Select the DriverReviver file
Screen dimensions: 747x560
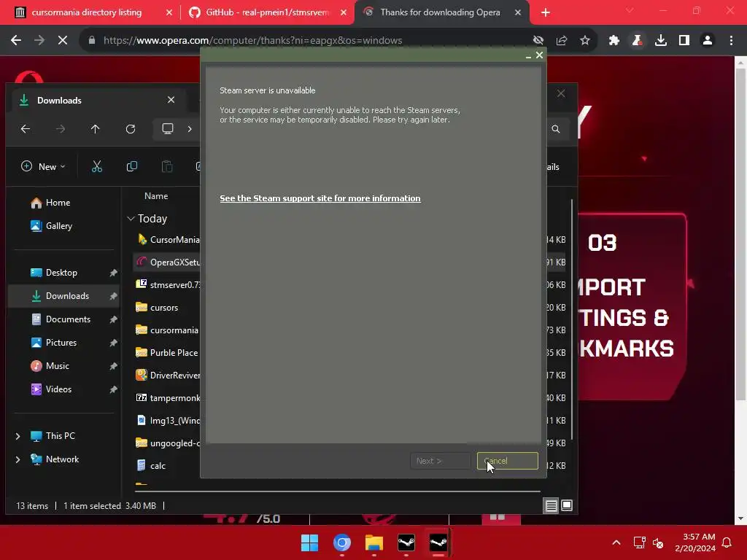[167, 376]
